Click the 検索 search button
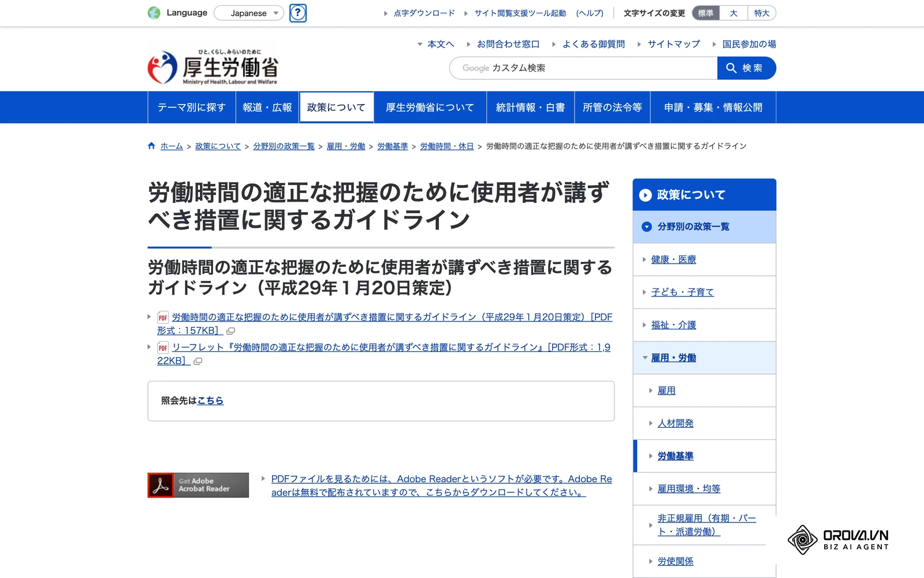 click(747, 68)
